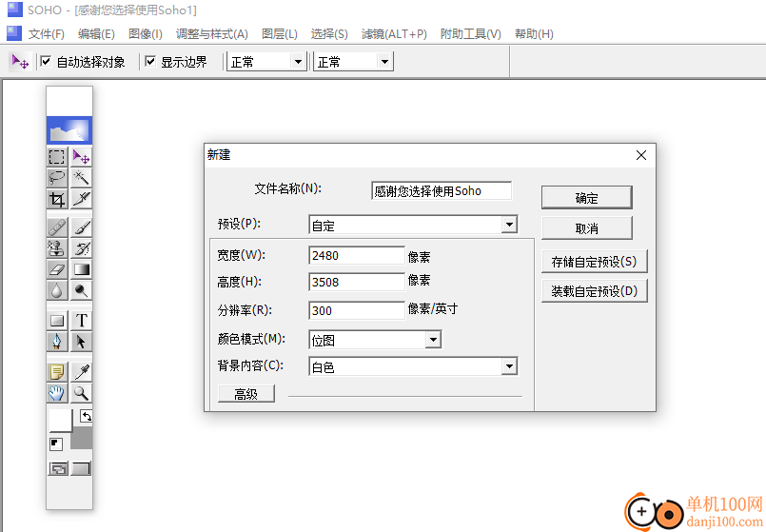Toggle the 显示边界 checkbox

(x=150, y=61)
